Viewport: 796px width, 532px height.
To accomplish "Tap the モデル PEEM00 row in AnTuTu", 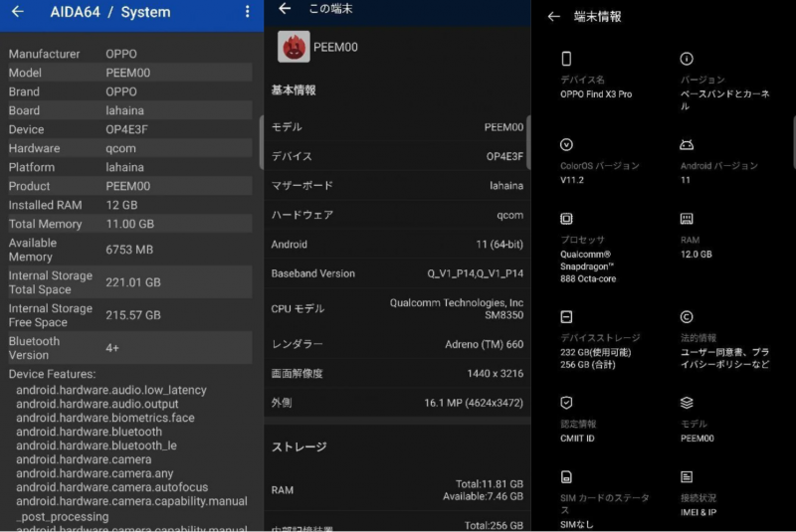I will click(x=397, y=127).
